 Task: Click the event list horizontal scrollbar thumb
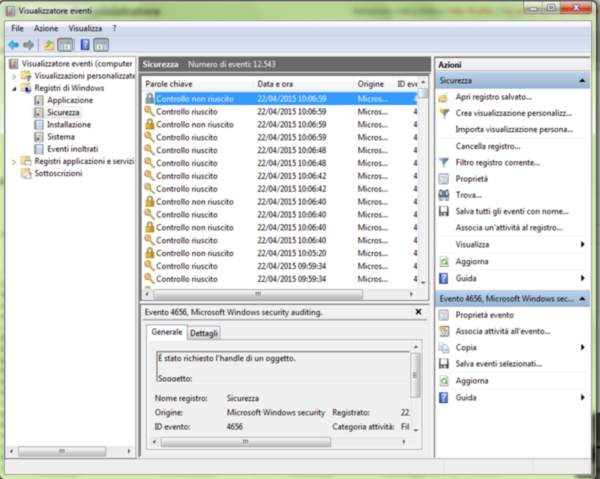click(258, 294)
